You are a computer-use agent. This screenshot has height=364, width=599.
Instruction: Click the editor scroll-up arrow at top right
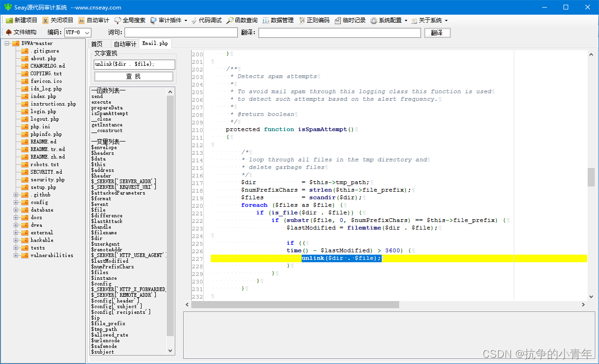591,54
